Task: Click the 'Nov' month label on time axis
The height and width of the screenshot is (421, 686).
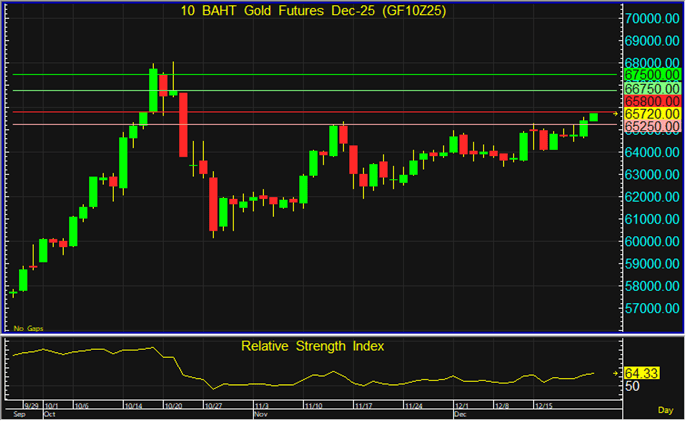Action: (260, 413)
